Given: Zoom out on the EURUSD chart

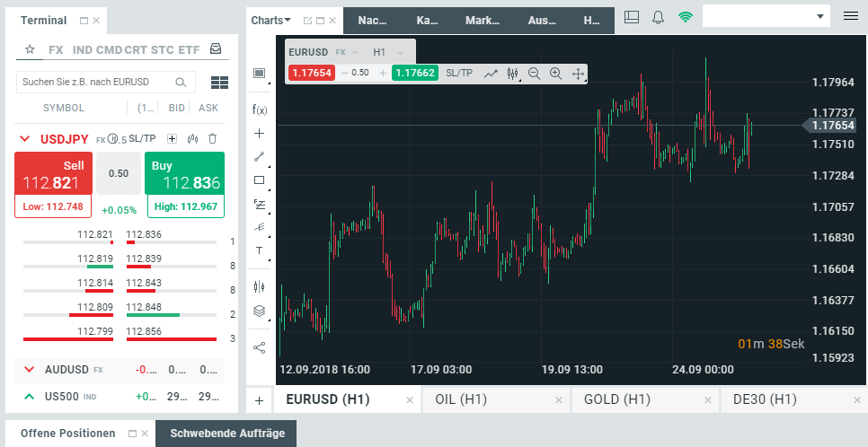Looking at the screenshot, I should point(535,73).
